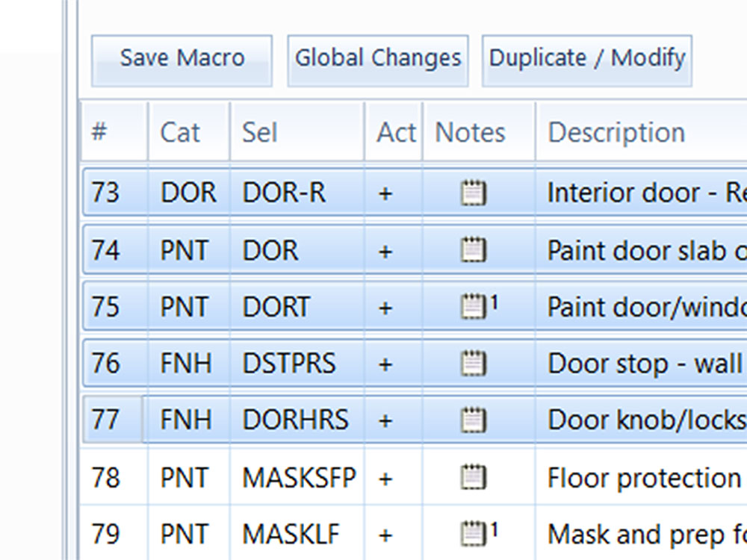The height and width of the screenshot is (560, 747).
Task: Open Global Changes
Action: (x=378, y=59)
